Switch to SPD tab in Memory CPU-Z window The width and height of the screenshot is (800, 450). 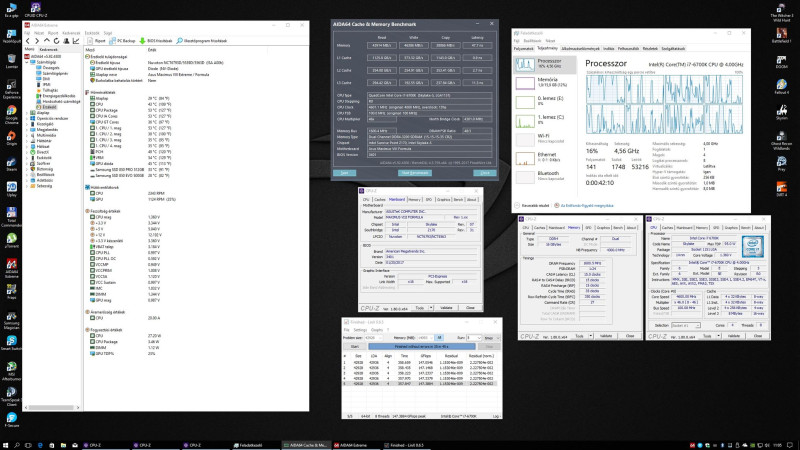(x=588, y=228)
